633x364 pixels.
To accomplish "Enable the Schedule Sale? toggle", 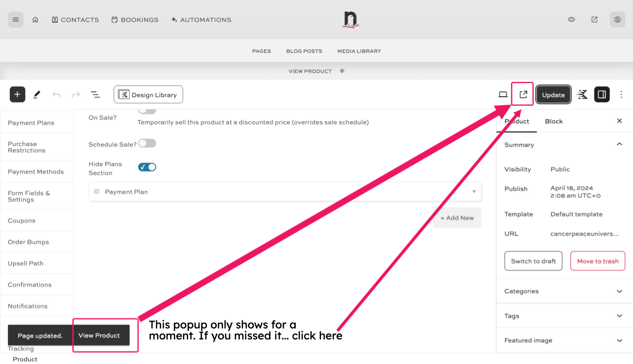I will coord(147,143).
